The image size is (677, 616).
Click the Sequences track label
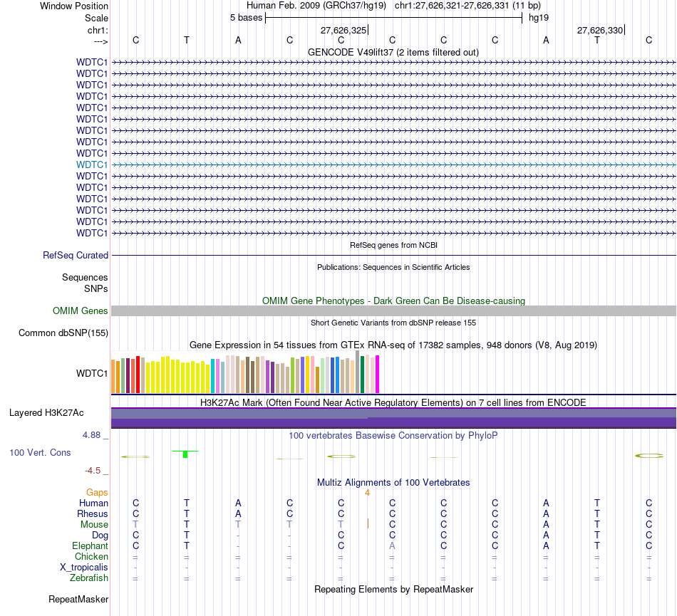pyautogui.click(x=85, y=277)
